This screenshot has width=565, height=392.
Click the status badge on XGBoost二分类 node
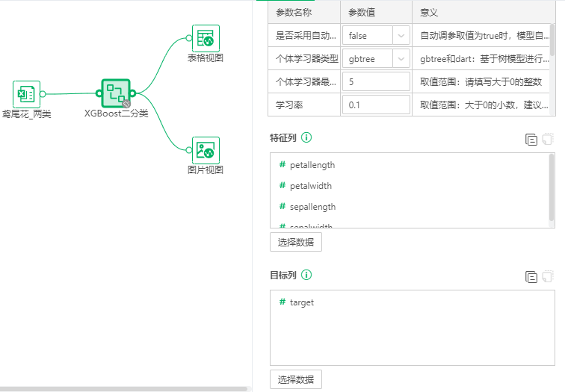click(126, 104)
